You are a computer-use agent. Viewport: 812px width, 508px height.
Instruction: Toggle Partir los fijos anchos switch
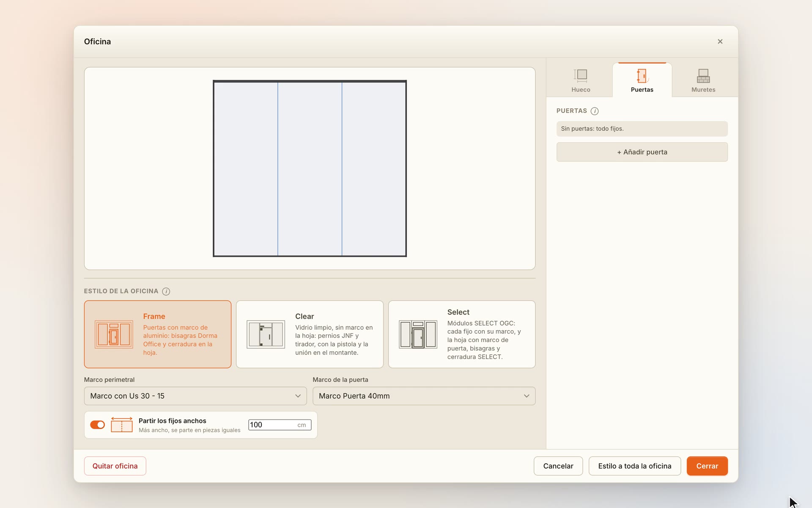pyautogui.click(x=98, y=425)
